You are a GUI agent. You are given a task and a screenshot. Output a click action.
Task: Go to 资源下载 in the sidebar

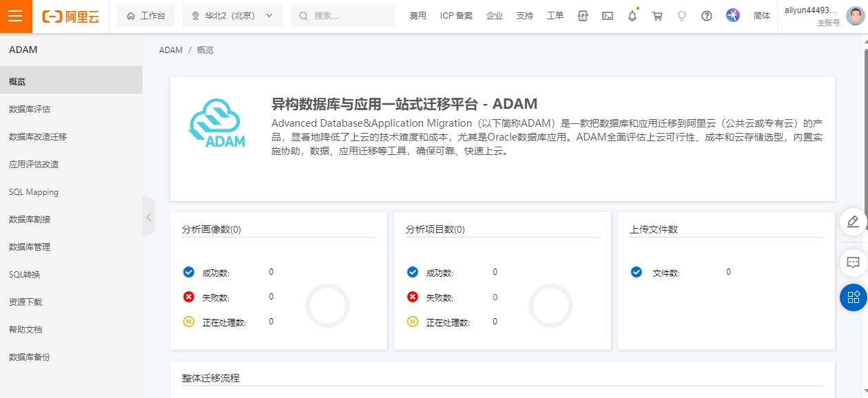click(x=25, y=302)
